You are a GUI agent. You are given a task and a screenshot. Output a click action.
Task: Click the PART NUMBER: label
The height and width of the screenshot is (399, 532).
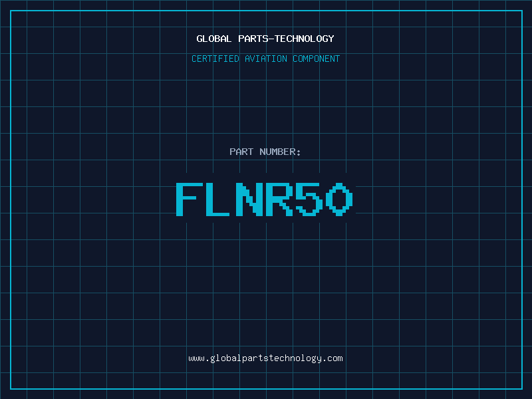tap(265, 152)
